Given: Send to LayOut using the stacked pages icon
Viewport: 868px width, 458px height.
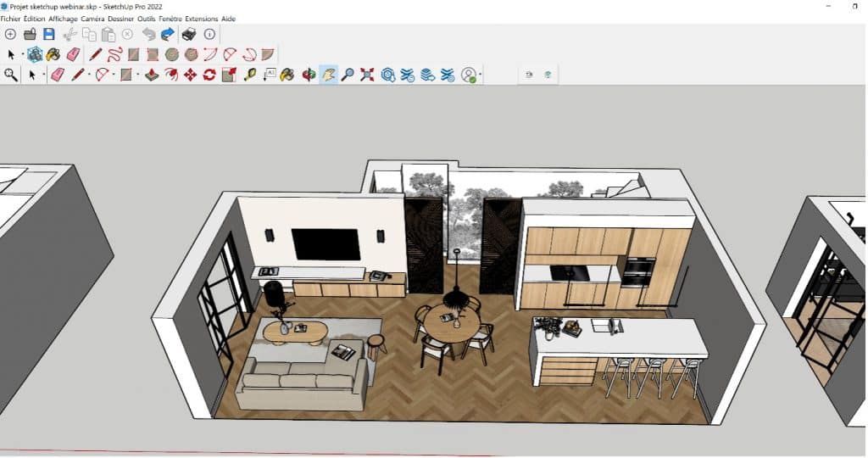Looking at the screenshot, I should coord(427,74).
